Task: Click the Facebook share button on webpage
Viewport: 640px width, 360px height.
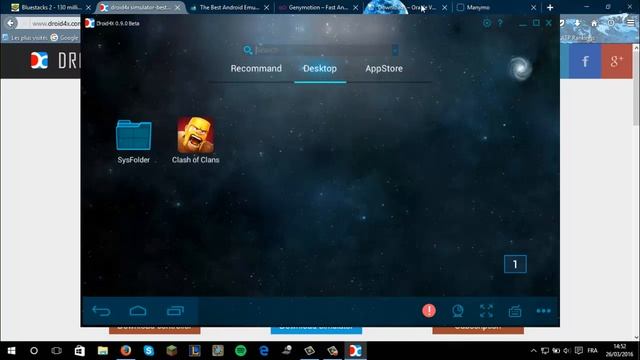Action: [585, 61]
